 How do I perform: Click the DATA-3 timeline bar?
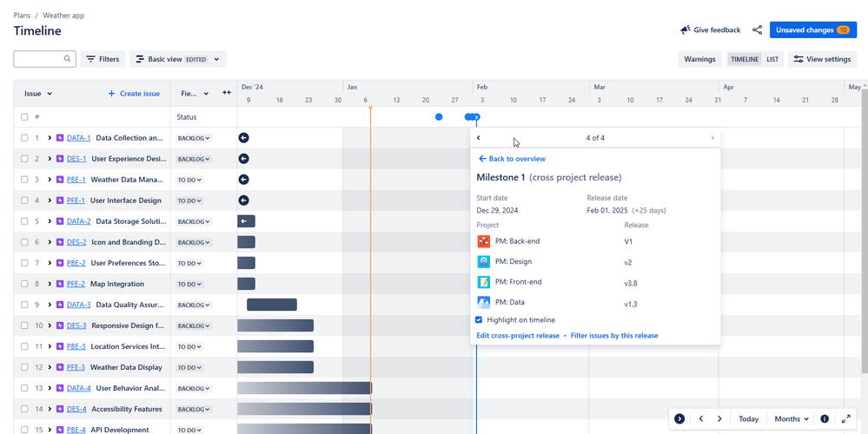coord(272,305)
